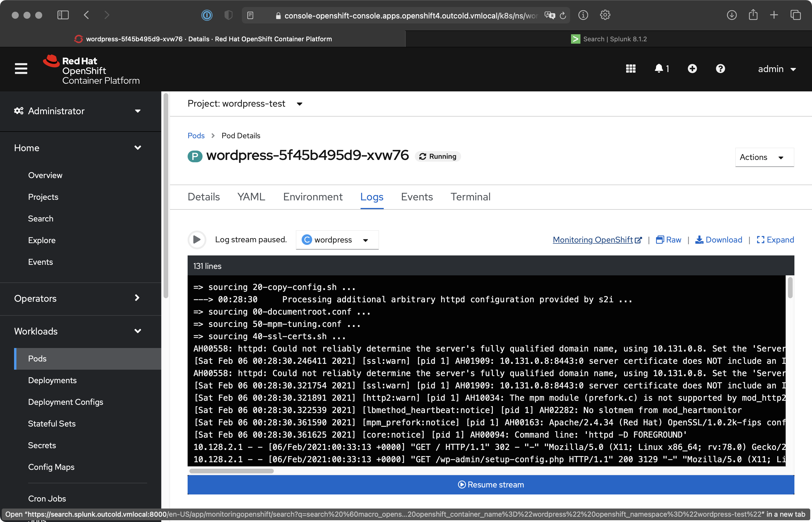This screenshot has height=522, width=812.
Task: Open Overview in the sidebar
Action: coord(45,175)
